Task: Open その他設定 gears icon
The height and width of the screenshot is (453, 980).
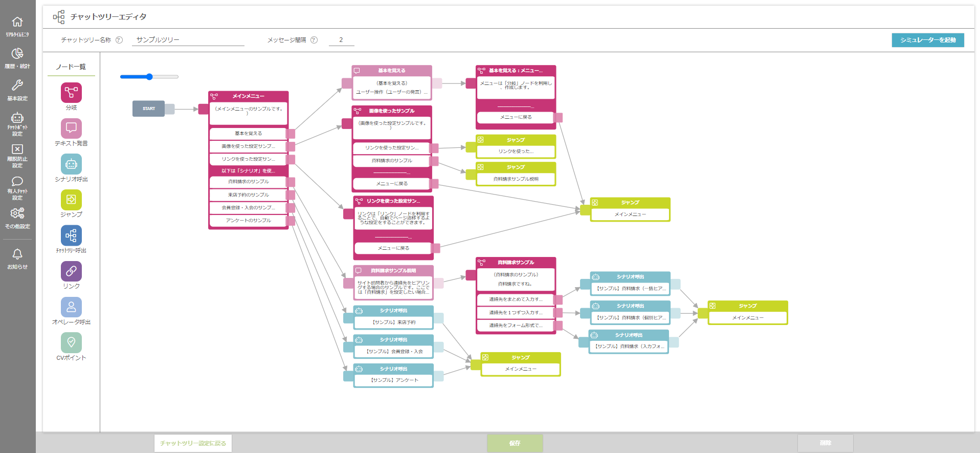Action: pyautogui.click(x=17, y=213)
